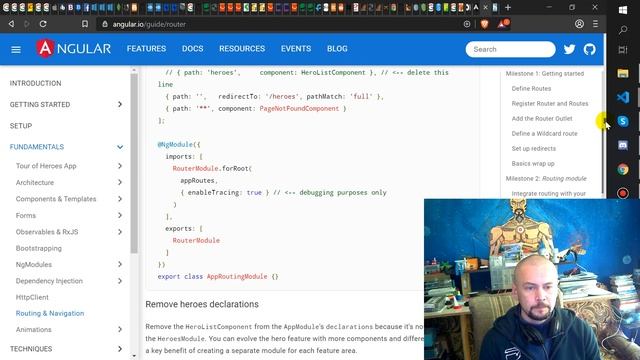This screenshot has width=640, height=360.
Task: Close the active Angular tab
Action: tap(485, 7)
